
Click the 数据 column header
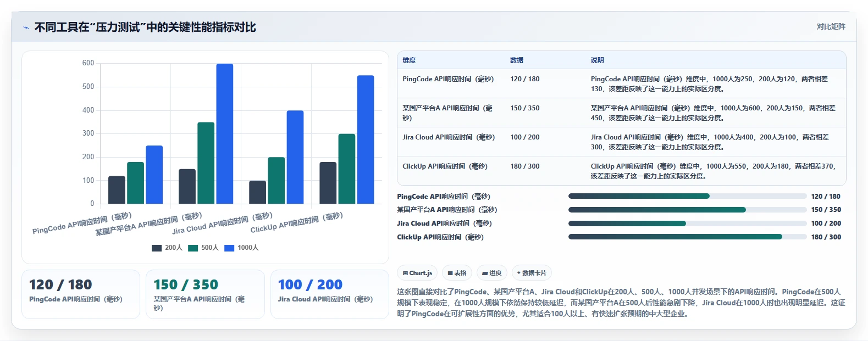point(517,60)
